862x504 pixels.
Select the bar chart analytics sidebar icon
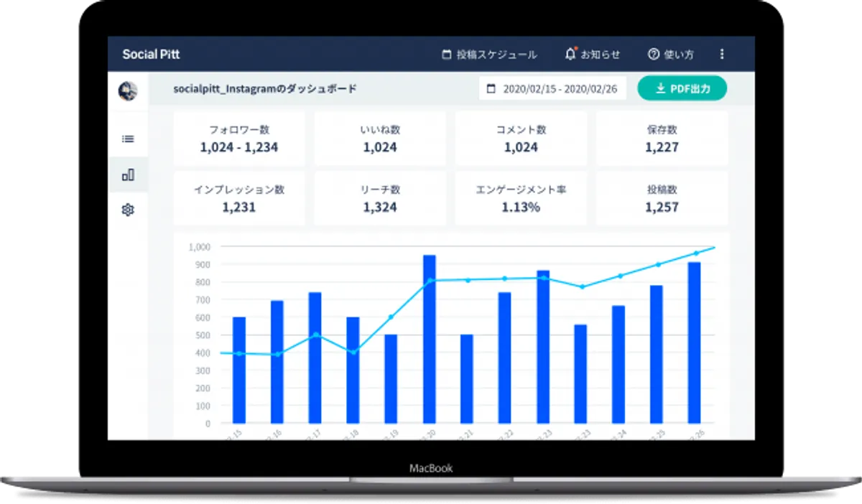(x=129, y=174)
